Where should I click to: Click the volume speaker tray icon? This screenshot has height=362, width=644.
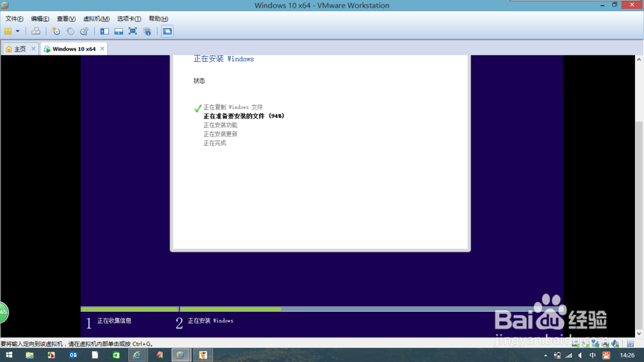coord(580,356)
